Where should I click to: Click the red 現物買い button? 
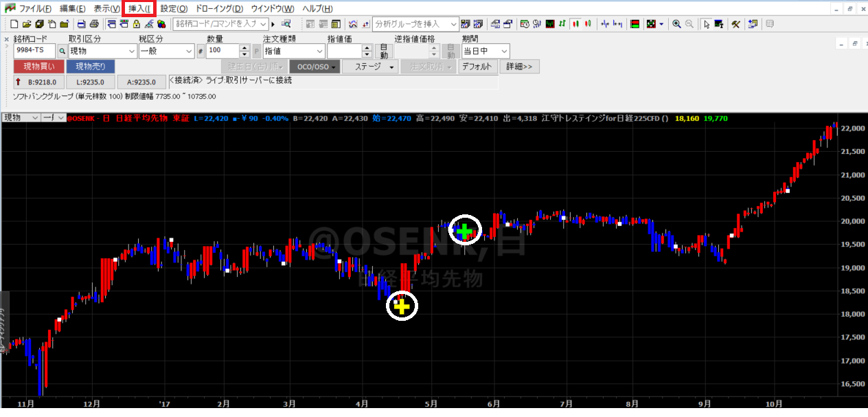click(x=39, y=67)
